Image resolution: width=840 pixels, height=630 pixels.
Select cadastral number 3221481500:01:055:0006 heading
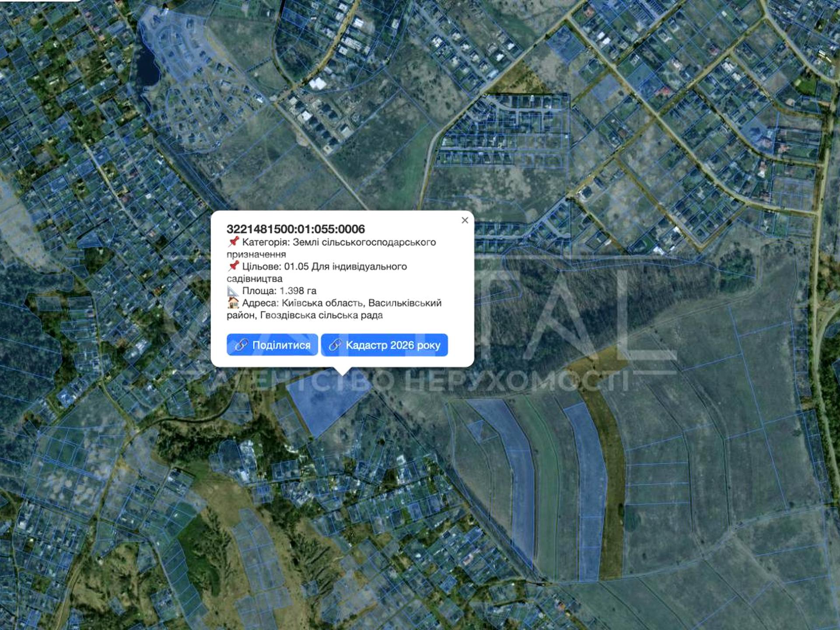(x=296, y=229)
